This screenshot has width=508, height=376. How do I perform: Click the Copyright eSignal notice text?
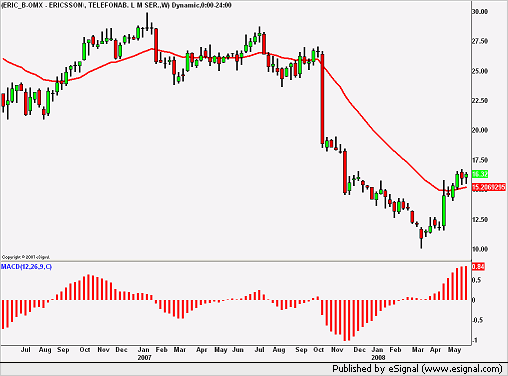(26, 257)
